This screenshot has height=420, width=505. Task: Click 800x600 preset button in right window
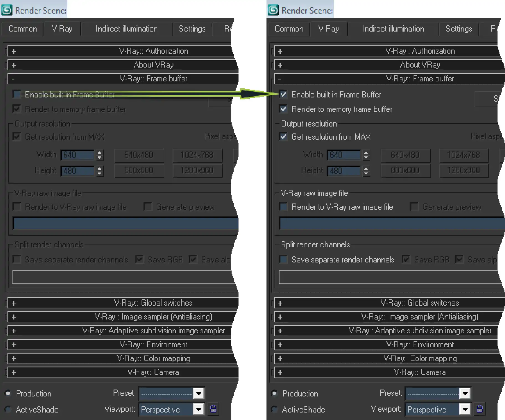point(406,171)
